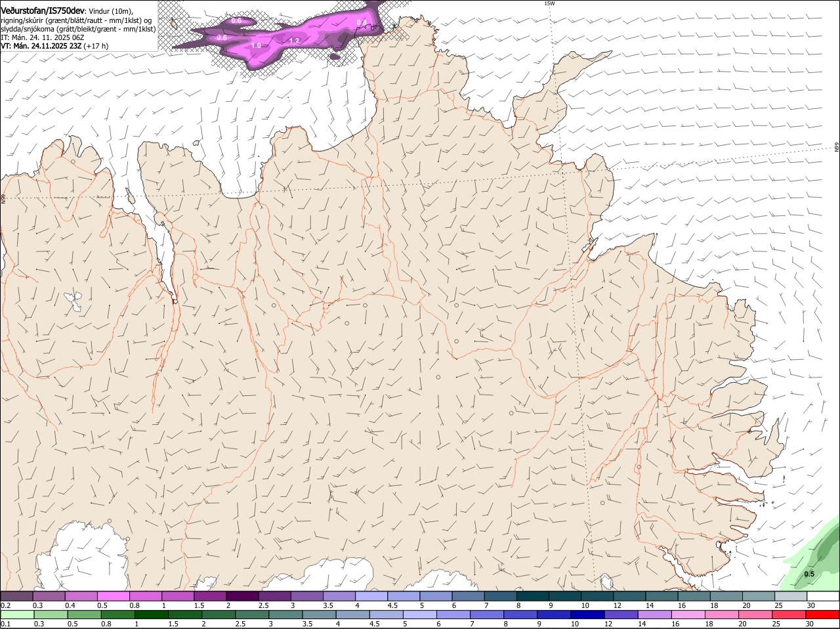Select the dark teal 9 swatch, snow legend
Screen dimensions: 840x629
coord(565,596)
